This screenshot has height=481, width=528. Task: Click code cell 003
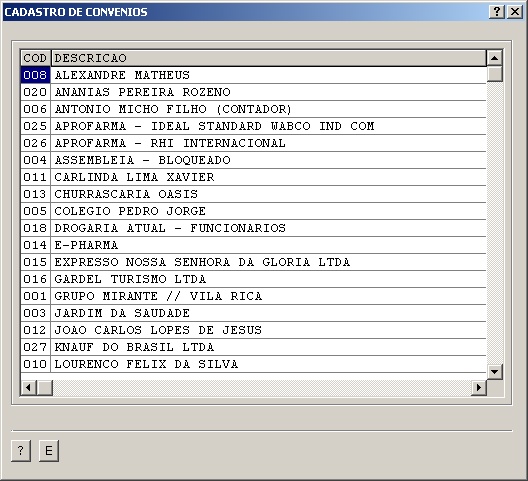tap(35, 313)
